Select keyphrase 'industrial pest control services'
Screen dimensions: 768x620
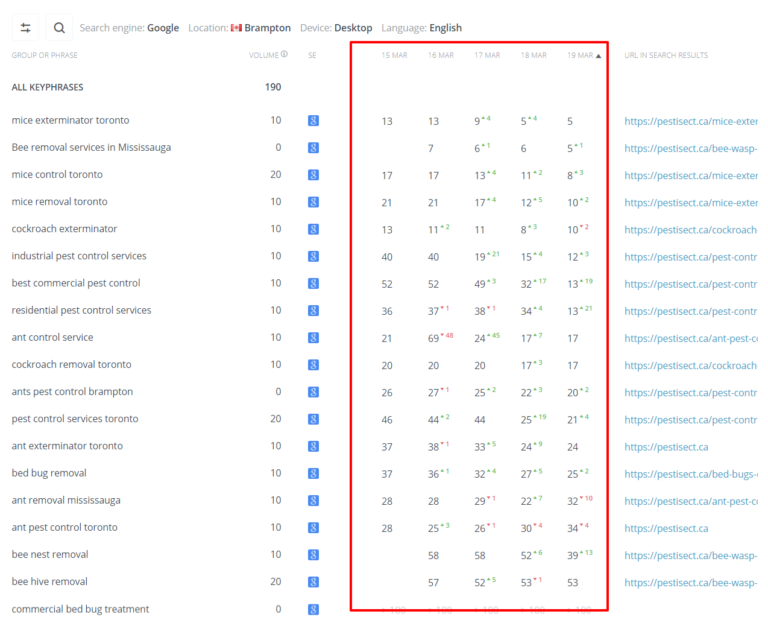coord(79,256)
